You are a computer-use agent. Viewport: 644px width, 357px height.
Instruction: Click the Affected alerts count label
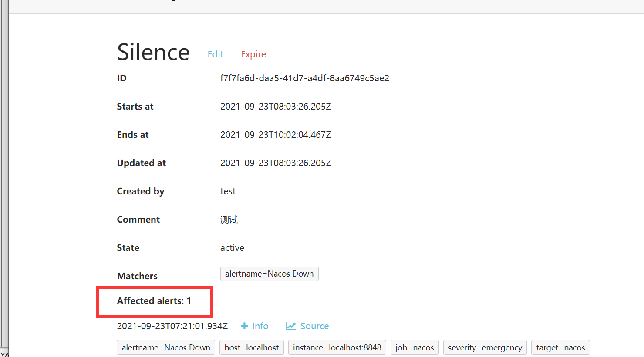(x=153, y=300)
